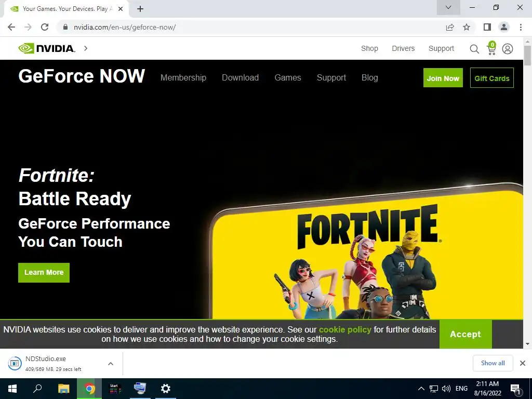This screenshot has height=399, width=532.
Task: Click the NVIDIA logo
Action: click(47, 48)
